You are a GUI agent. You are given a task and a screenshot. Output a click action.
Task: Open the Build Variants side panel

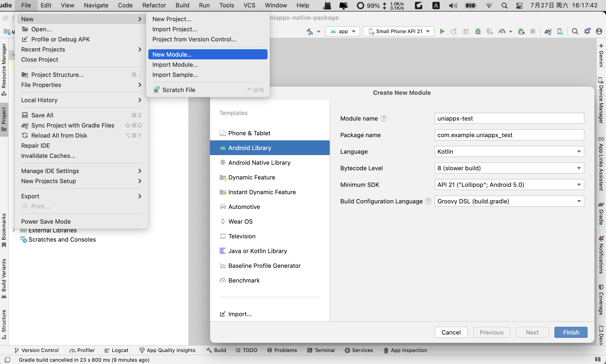[x=4, y=278]
